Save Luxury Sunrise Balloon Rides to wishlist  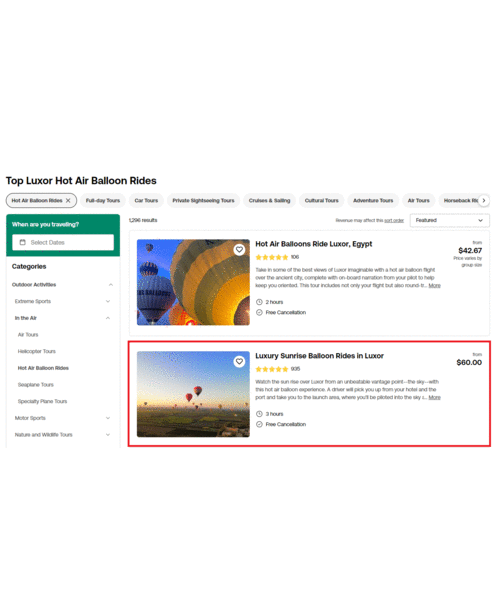239,361
